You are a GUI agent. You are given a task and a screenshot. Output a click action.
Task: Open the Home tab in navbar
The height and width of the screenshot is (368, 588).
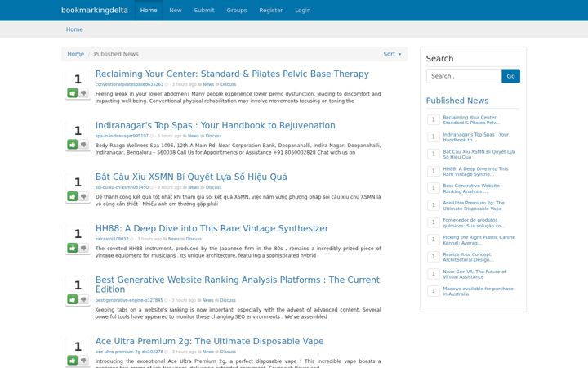pos(149,10)
